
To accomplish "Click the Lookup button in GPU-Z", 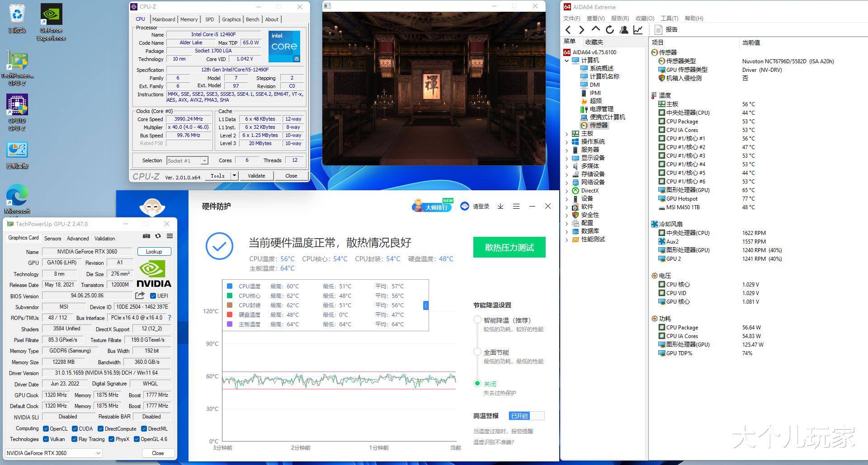I will tap(154, 251).
